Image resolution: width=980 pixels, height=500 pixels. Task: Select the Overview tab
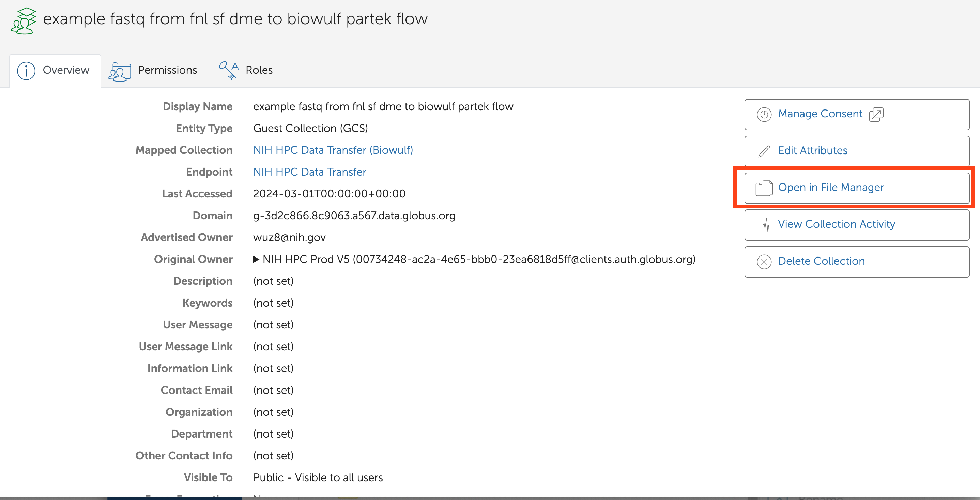[x=66, y=71]
